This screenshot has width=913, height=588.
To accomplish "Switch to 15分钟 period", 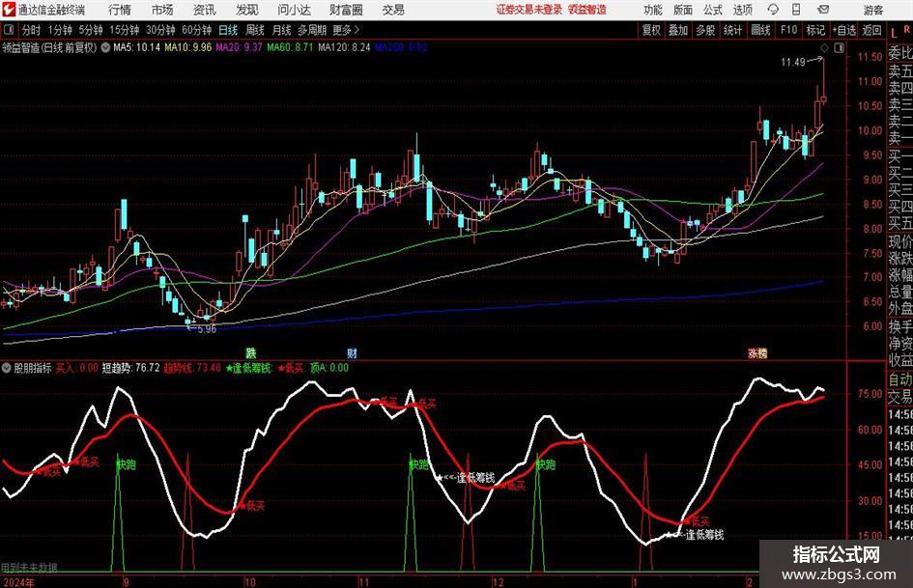I will point(124,30).
